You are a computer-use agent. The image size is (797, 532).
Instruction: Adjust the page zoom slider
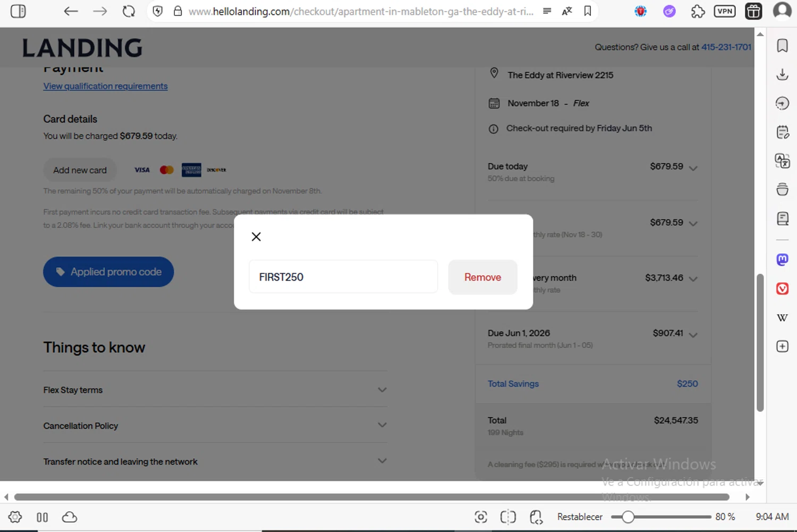pyautogui.click(x=661, y=517)
